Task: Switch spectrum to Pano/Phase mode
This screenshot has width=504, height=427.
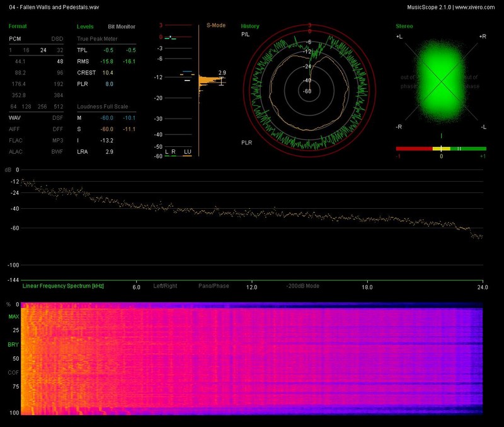Action: click(214, 286)
